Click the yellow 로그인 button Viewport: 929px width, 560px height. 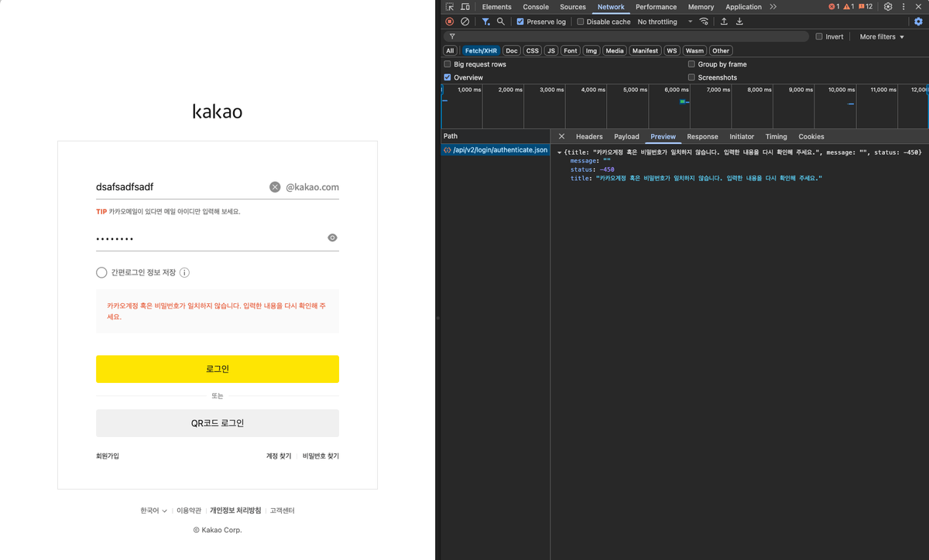[x=218, y=369]
